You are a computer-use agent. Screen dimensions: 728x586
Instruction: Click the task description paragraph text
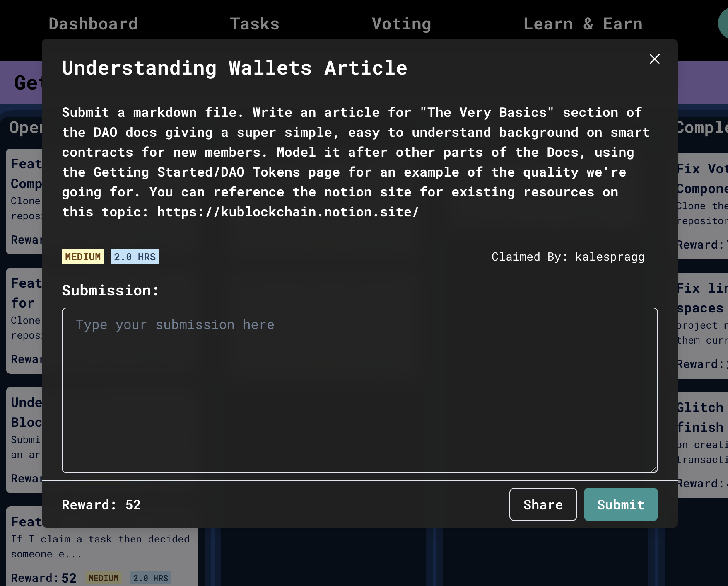[x=356, y=162]
